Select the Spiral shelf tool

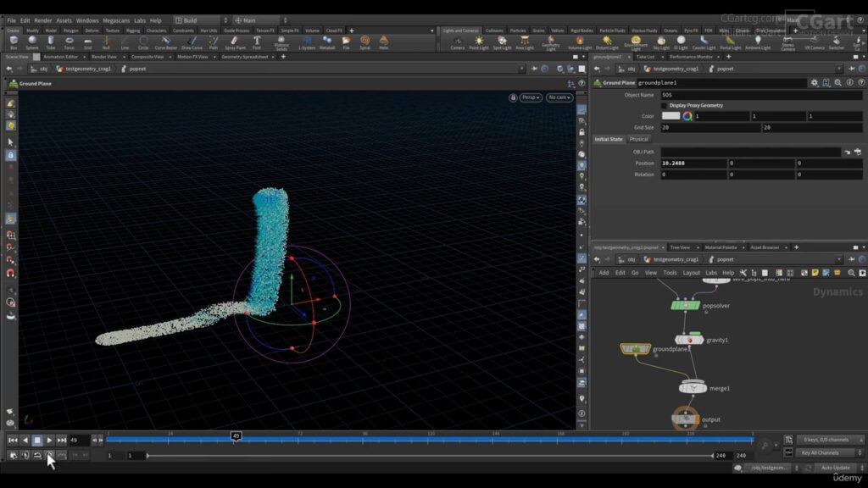coord(364,42)
